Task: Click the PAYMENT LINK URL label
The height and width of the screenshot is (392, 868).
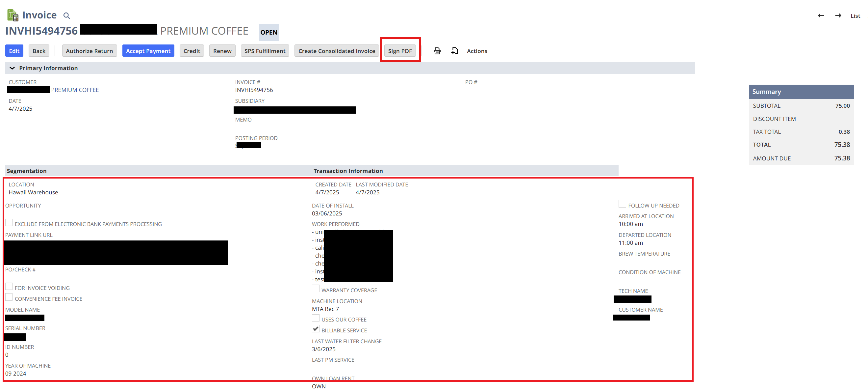Action: point(29,235)
